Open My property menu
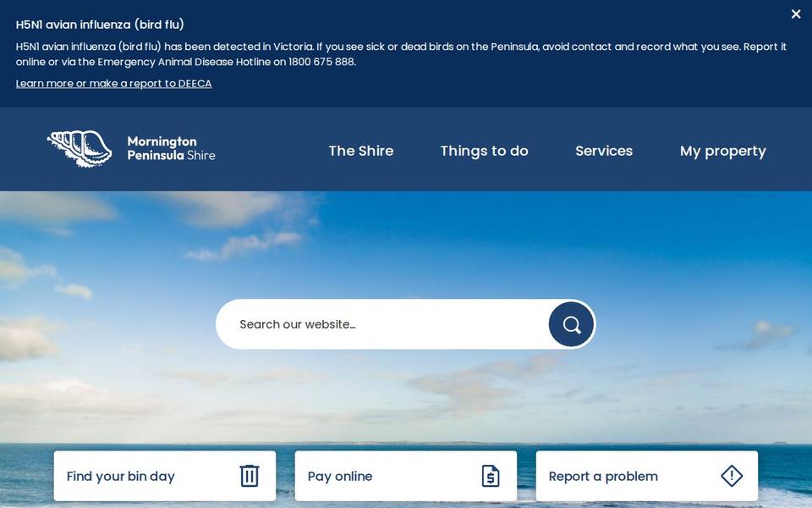This screenshot has width=812, height=508. coord(723,151)
